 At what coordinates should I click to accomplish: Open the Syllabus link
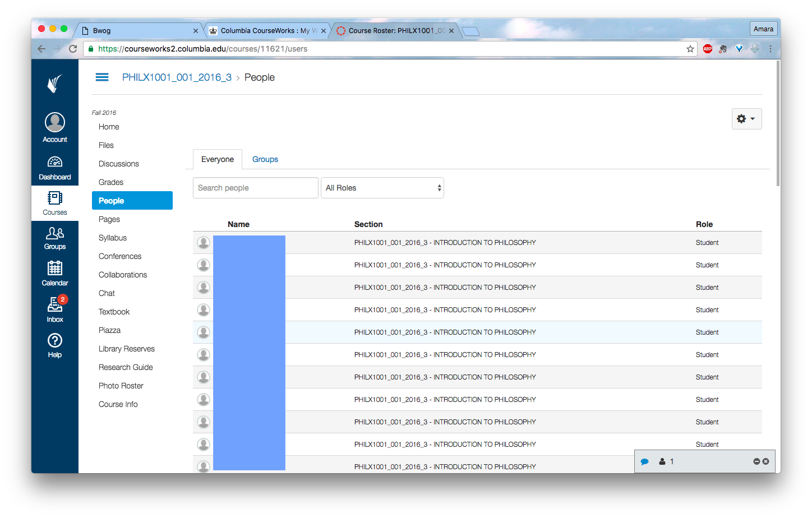(x=113, y=238)
